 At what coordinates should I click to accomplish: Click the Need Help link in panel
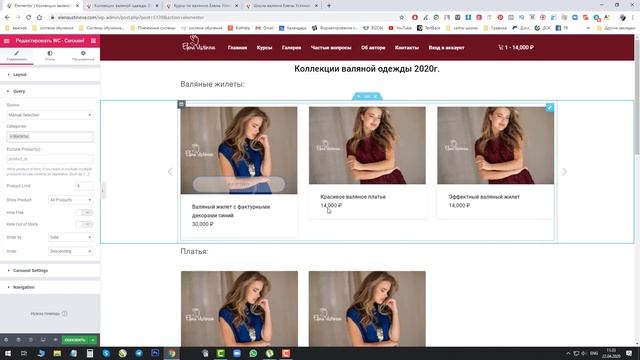point(49,313)
